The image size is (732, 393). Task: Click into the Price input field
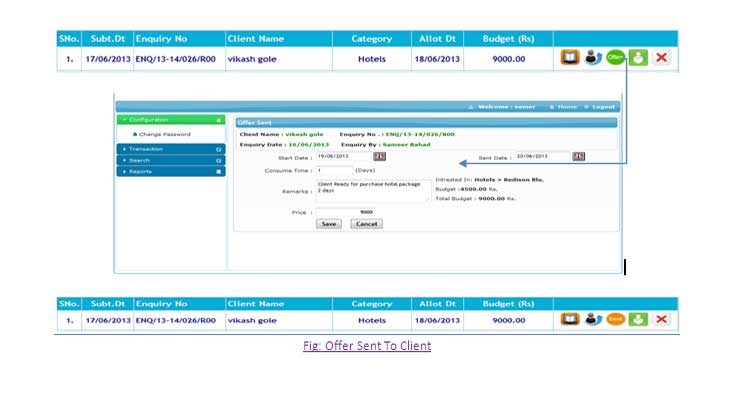pyautogui.click(x=345, y=212)
